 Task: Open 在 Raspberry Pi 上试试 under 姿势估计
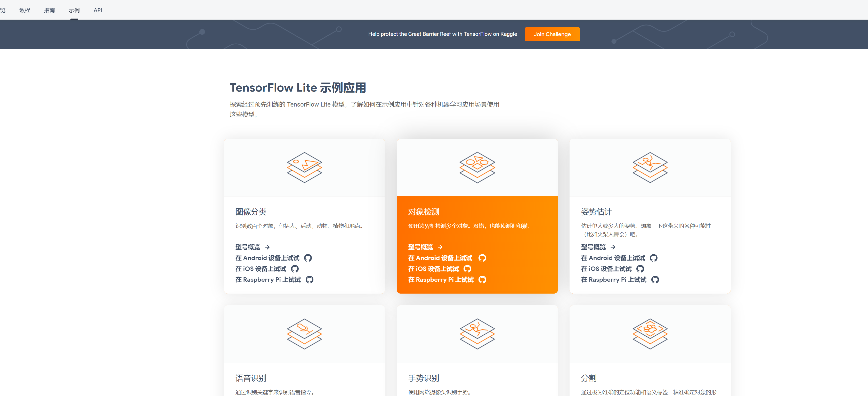[614, 279]
